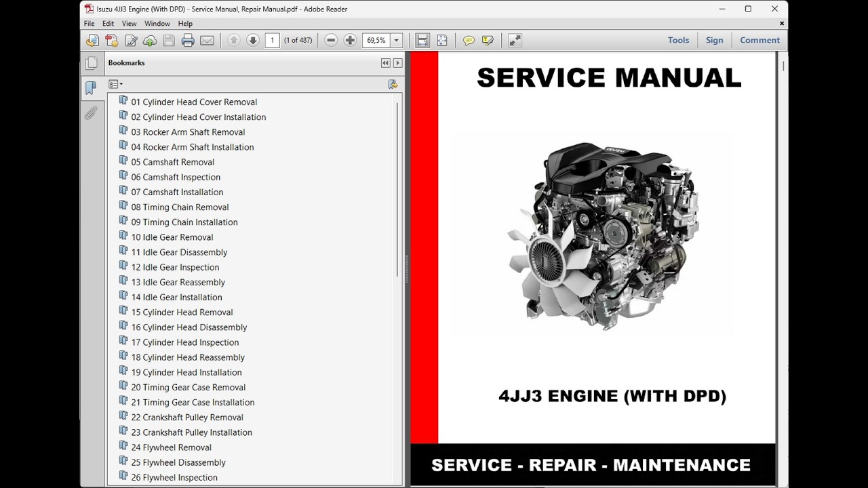Open 09 Timing Chain Installation bookmark

184,222
